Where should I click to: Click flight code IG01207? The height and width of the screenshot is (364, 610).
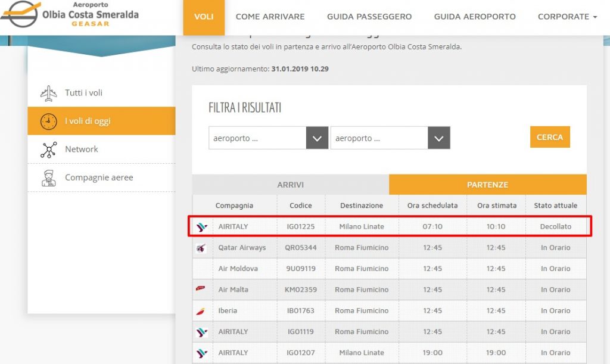click(x=301, y=353)
